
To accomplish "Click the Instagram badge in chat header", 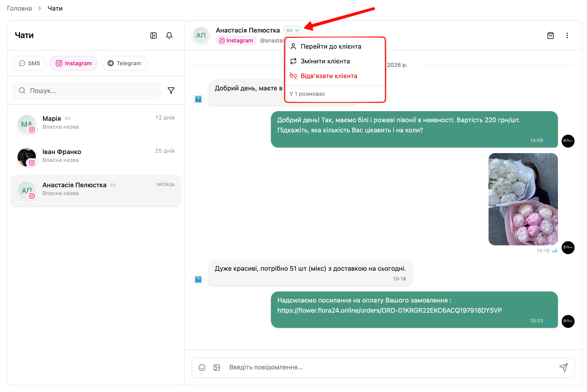I will click(x=236, y=41).
